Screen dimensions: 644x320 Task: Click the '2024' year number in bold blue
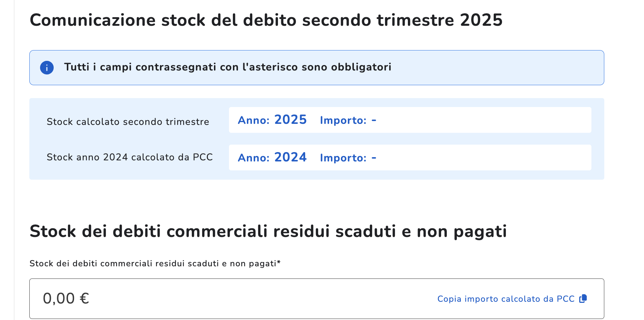(290, 157)
